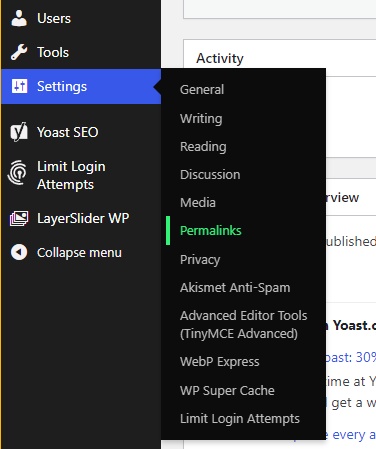Select the highlighted Permalinks item
The width and height of the screenshot is (376, 449).
point(211,231)
